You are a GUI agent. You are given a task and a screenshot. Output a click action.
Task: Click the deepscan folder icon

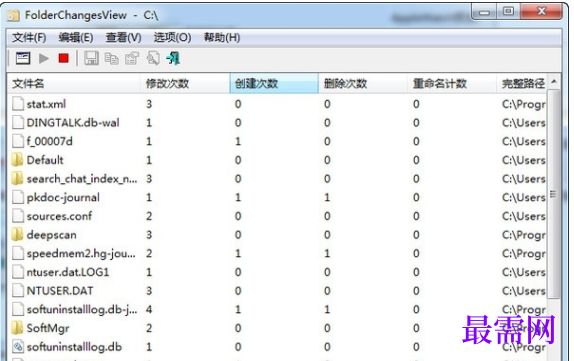pyautogui.click(x=17, y=234)
